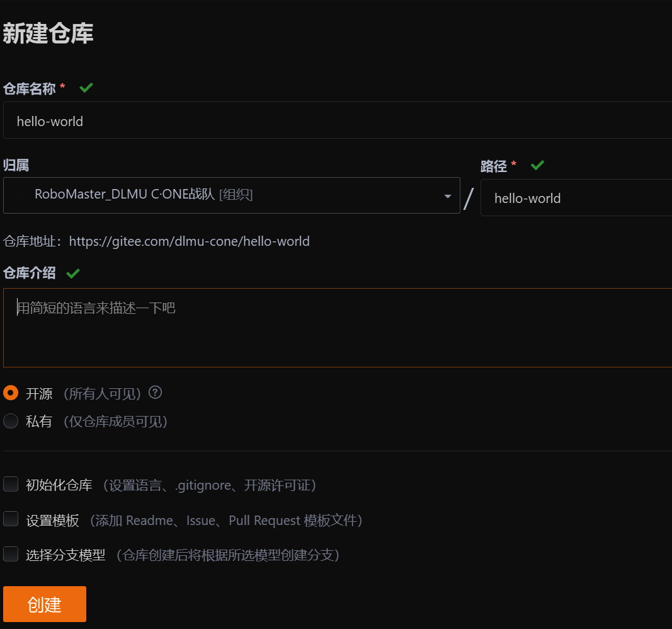Click the green checkmark beside 仓库名称
The height and width of the screenshot is (629, 672).
coord(86,88)
